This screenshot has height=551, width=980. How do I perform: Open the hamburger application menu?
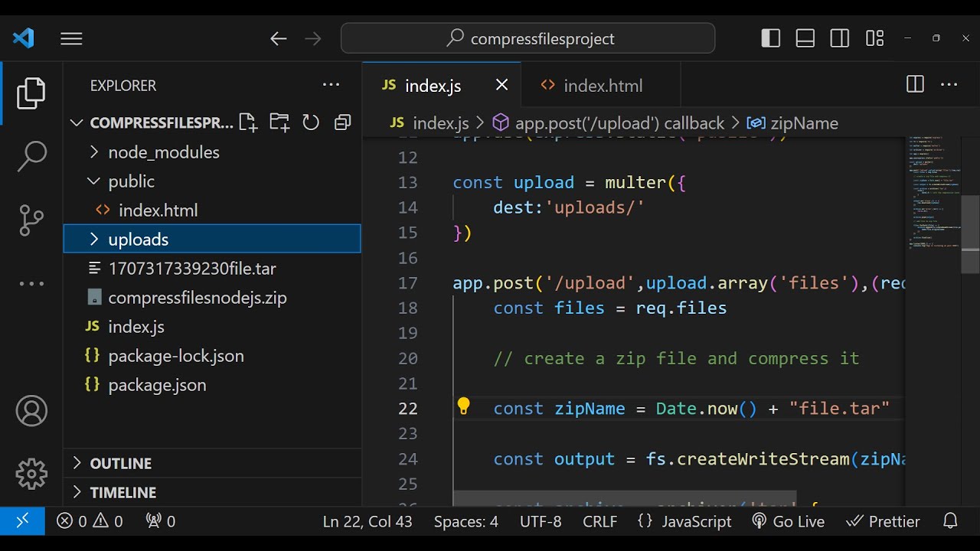click(x=71, y=38)
